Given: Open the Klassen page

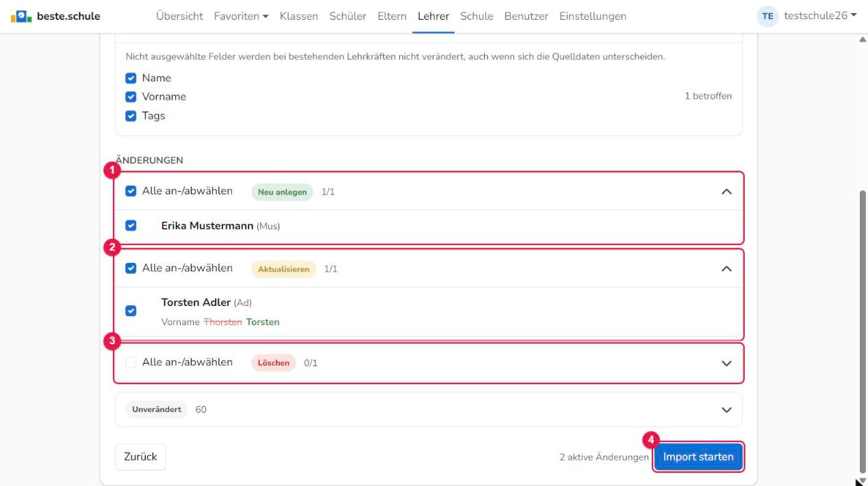Looking at the screenshot, I should click(299, 16).
